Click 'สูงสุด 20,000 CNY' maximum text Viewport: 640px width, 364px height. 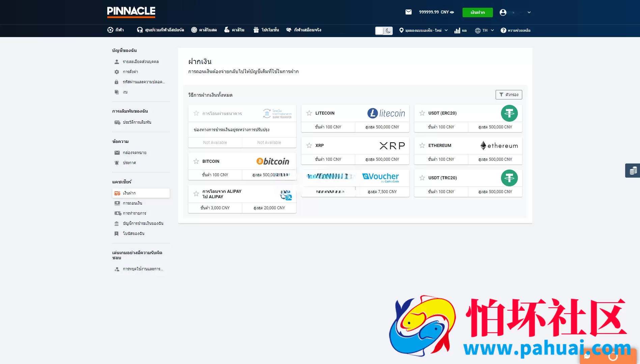(269, 208)
